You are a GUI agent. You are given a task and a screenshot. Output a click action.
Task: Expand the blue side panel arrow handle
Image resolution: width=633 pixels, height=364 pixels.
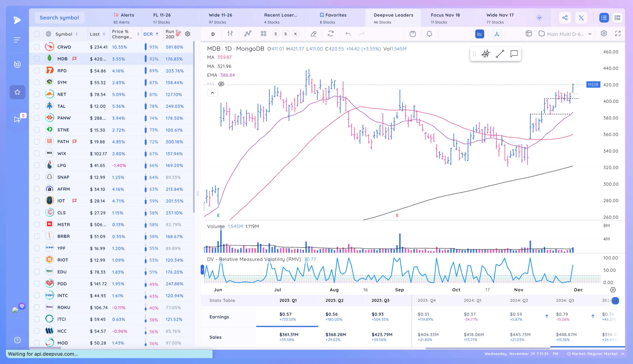pyautogui.click(x=202, y=270)
